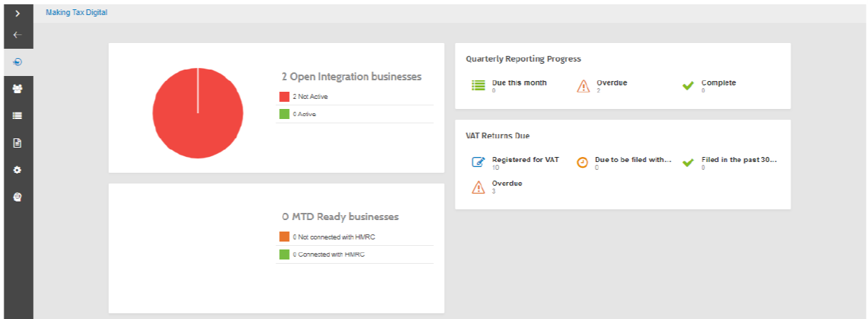Screen dimensions: 868x319
Task: Click the red Open Integration pie chart
Action: click(198, 113)
